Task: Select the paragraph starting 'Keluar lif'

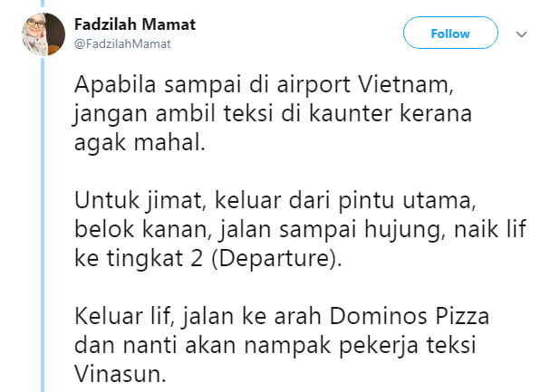Action: point(281,345)
